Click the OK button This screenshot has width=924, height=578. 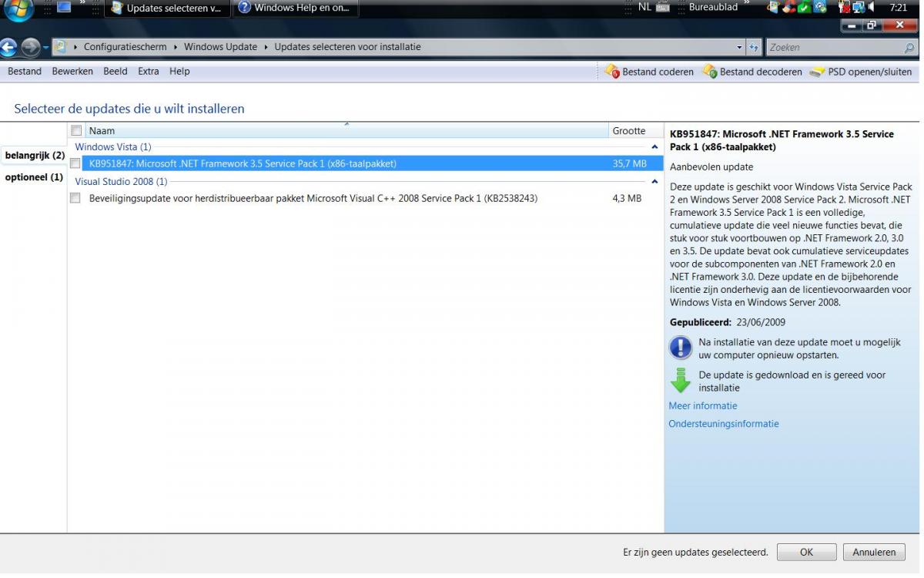tap(806, 552)
